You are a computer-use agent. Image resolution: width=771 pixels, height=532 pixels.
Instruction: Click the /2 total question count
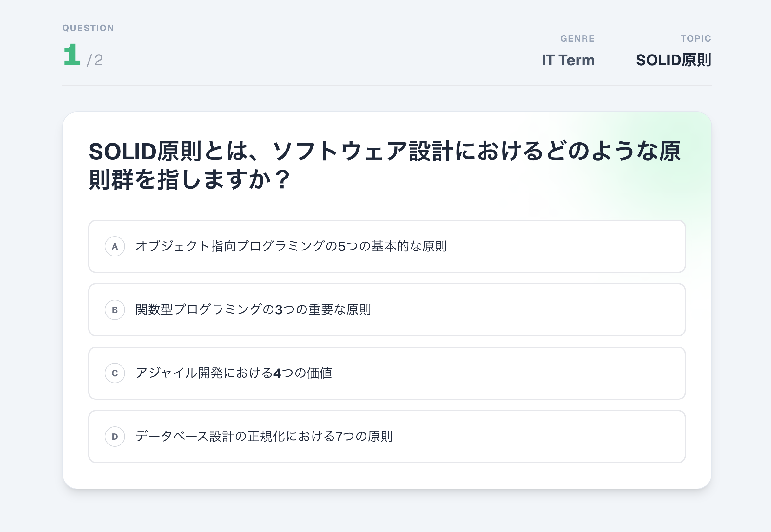pyautogui.click(x=95, y=60)
